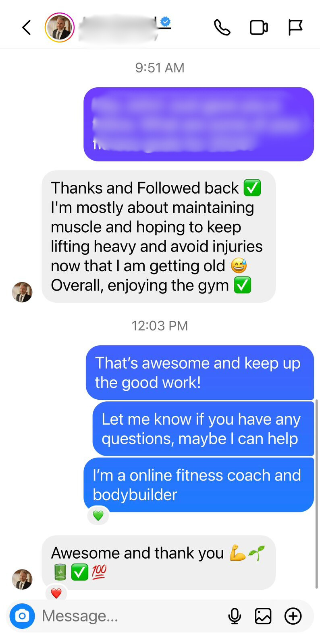Select 'That's awesome and keep up' message
The image size is (320, 644).
click(x=199, y=373)
